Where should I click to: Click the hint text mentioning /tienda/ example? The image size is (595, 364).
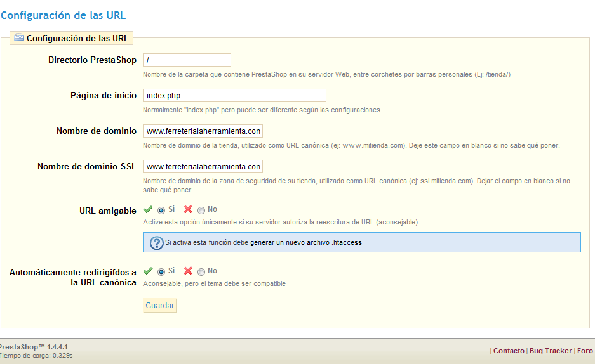click(327, 74)
